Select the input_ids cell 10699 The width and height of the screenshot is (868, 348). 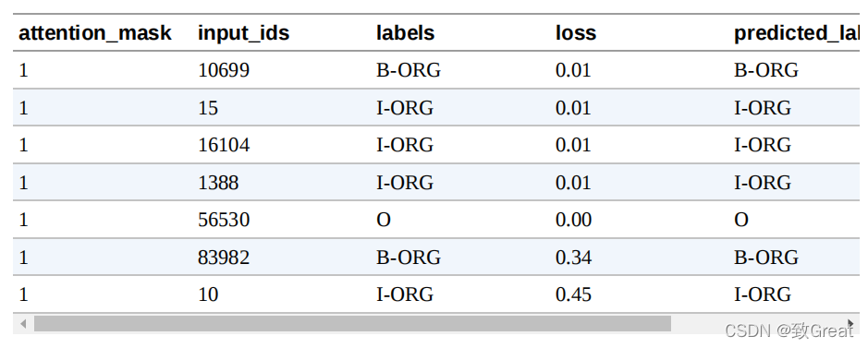(x=224, y=70)
